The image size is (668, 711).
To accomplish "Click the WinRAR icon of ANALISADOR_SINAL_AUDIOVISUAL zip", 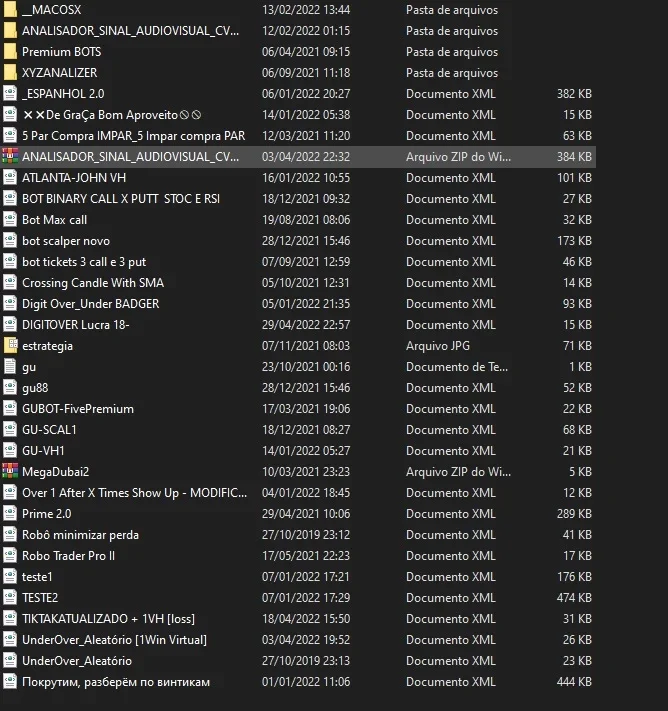I will coord(10,156).
